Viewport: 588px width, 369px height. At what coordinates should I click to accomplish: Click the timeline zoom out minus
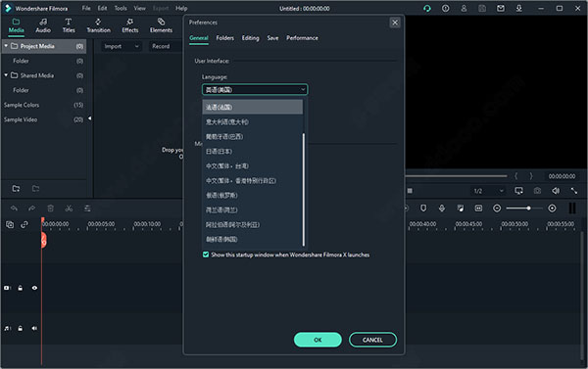[x=497, y=208]
